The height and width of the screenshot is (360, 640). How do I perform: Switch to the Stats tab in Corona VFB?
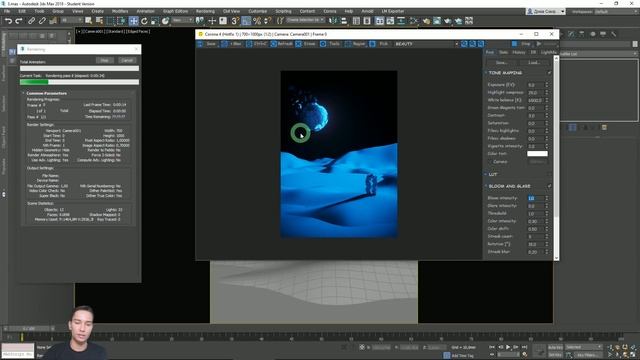504,52
